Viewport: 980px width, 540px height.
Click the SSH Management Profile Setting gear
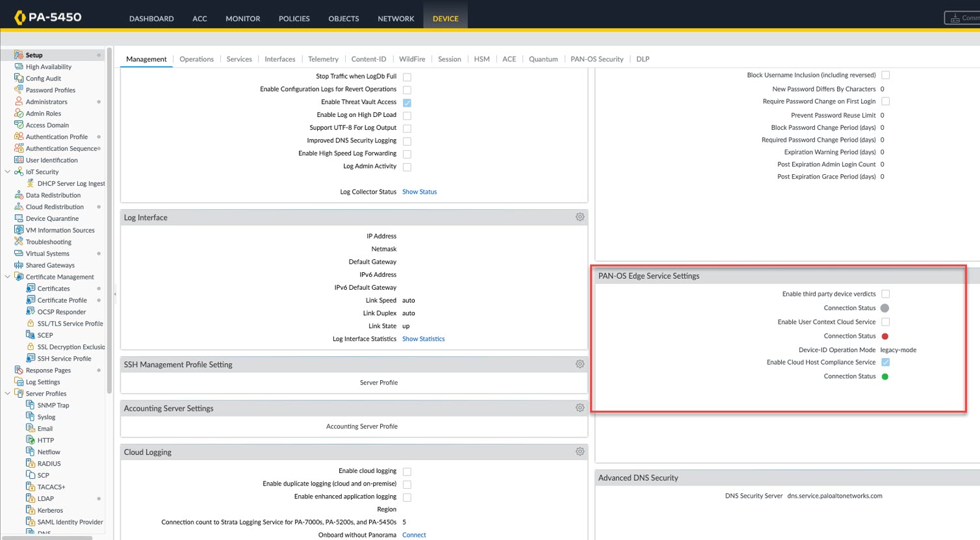(580, 365)
